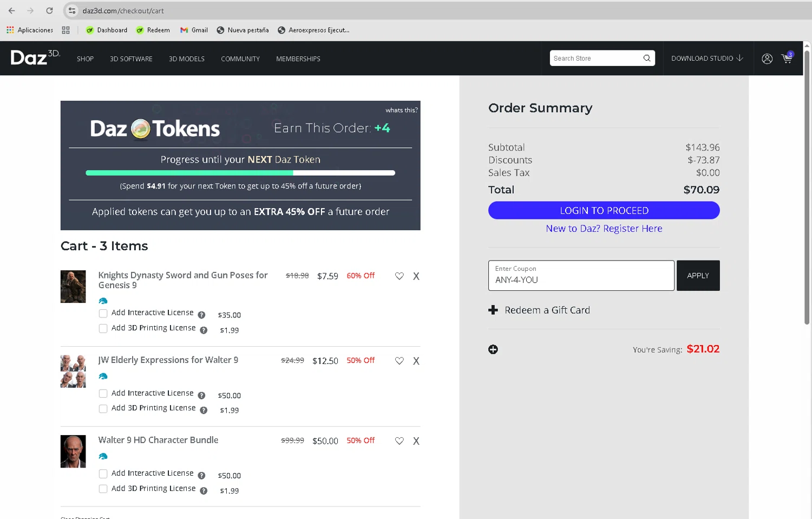
Task: Open the tab groups grid icon
Action: pos(66,30)
